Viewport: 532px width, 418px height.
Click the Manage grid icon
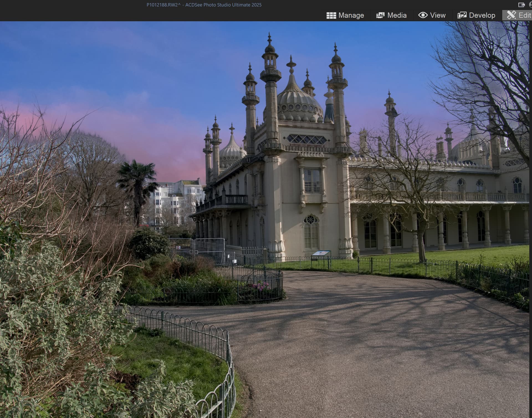click(331, 16)
